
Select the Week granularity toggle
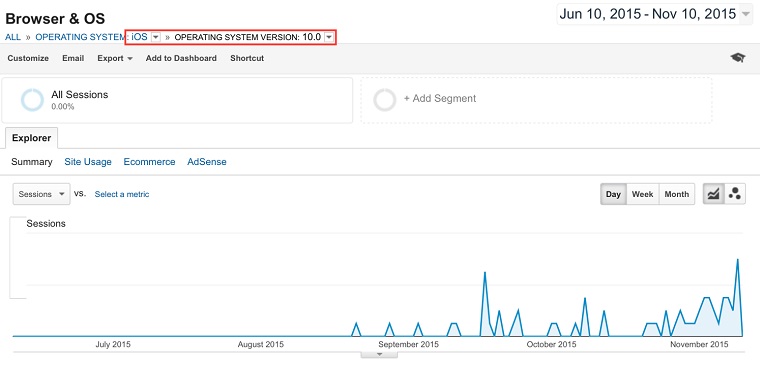coord(642,194)
